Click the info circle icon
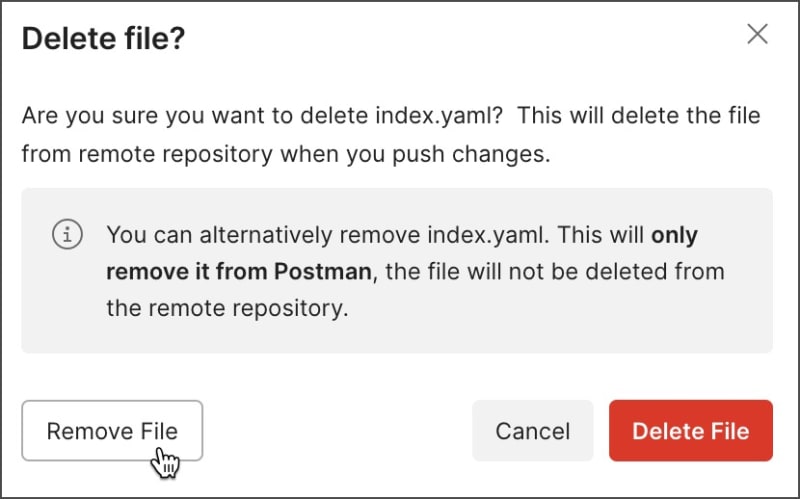The image size is (800, 499). tap(67, 234)
